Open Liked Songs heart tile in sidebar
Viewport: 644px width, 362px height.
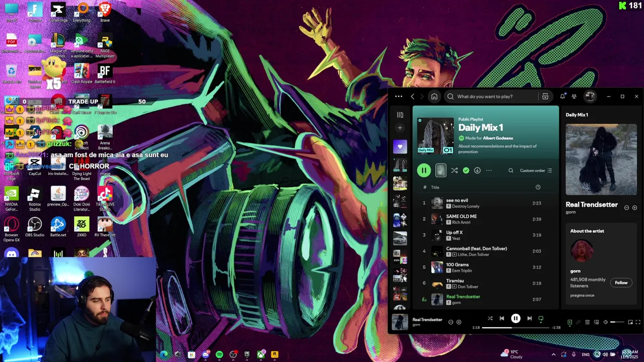click(400, 147)
